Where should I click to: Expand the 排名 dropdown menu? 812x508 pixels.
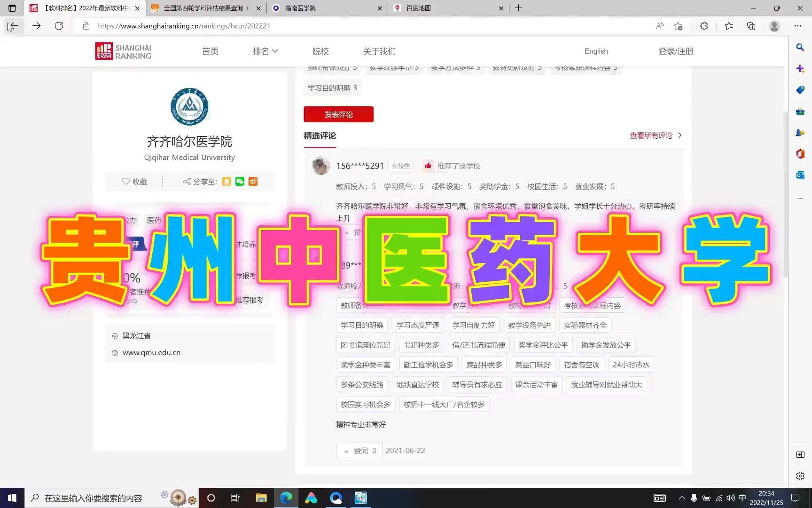point(265,51)
